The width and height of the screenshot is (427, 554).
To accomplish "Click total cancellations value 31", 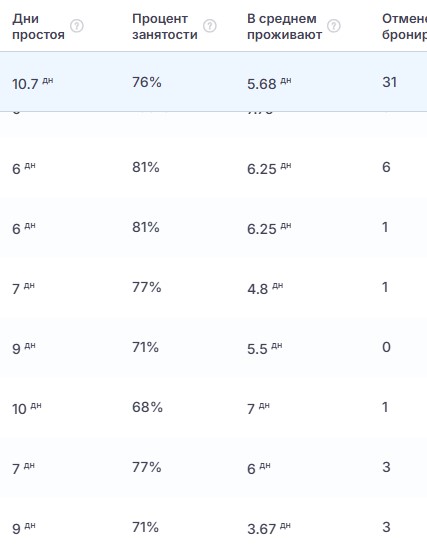I will [x=390, y=82].
